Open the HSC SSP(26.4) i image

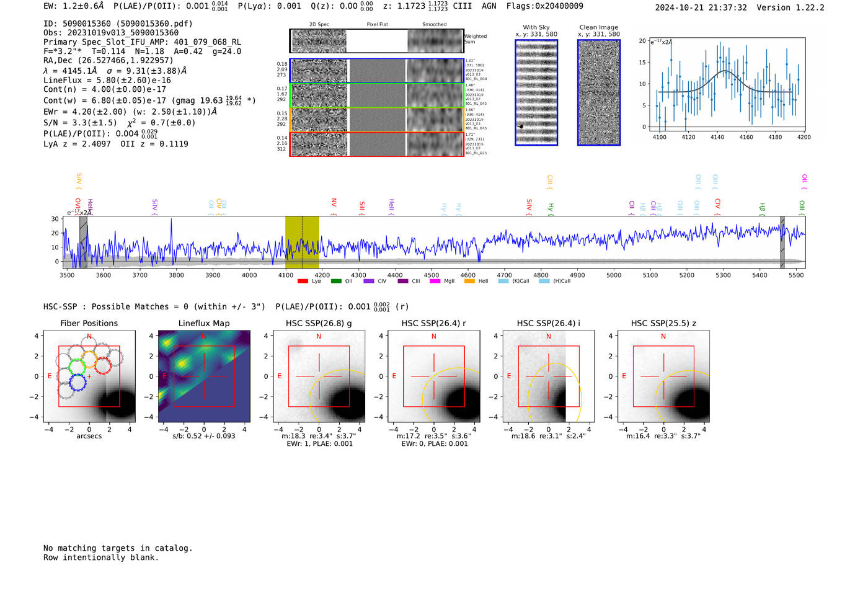coord(548,376)
